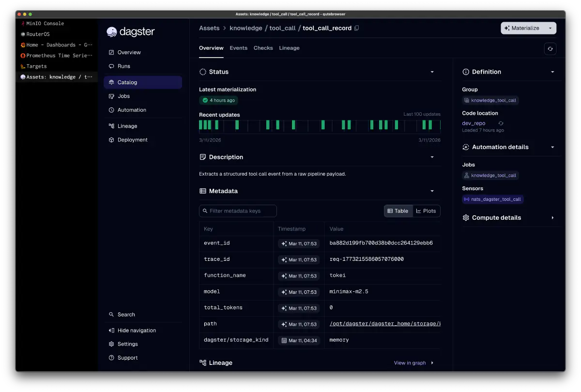The height and width of the screenshot is (392, 581).
Task: Click the 4 hours ago materialization badge
Action: [218, 100]
